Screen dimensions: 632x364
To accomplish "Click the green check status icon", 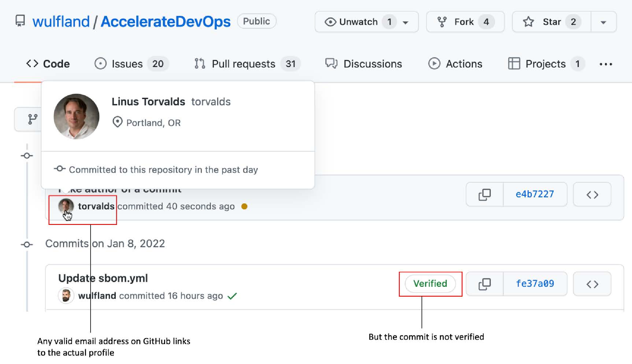I will [232, 296].
